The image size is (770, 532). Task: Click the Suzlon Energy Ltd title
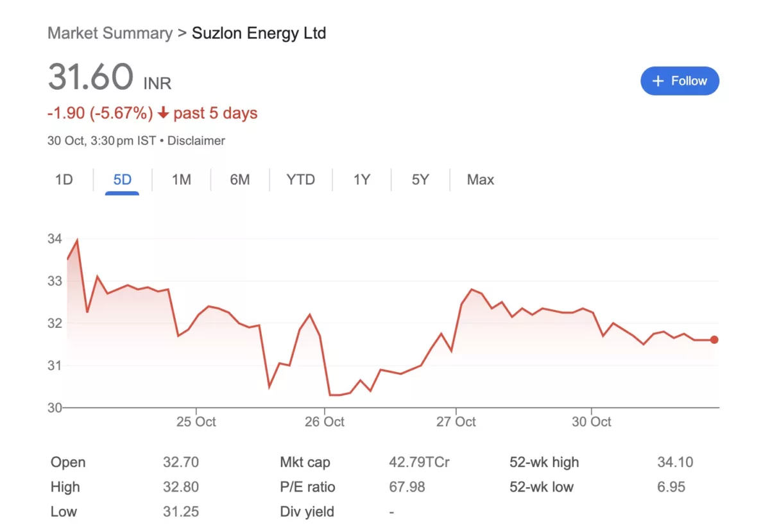259,33
